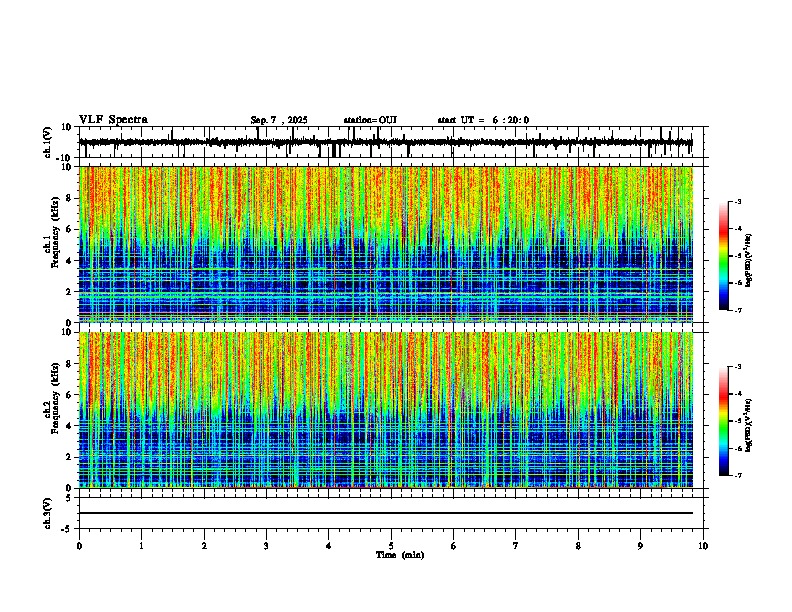Screen dimensions: 792x612
Task: Click time axis tick label "5"
Action: [391, 546]
